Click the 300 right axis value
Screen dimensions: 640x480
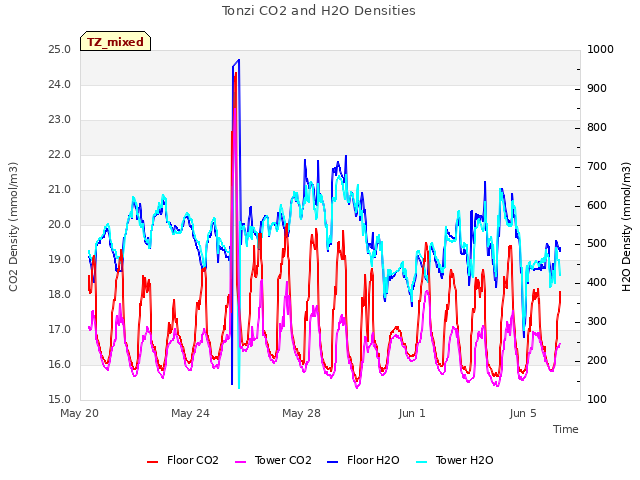[597, 322]
